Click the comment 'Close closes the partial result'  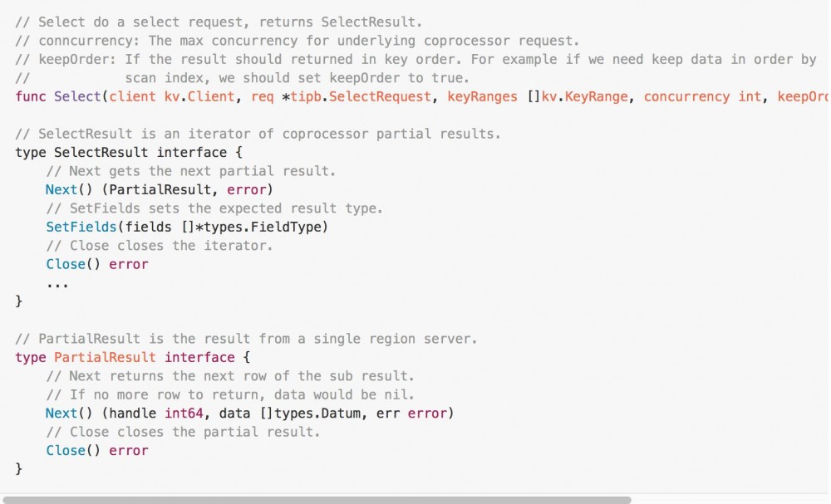tap(183, 432)
